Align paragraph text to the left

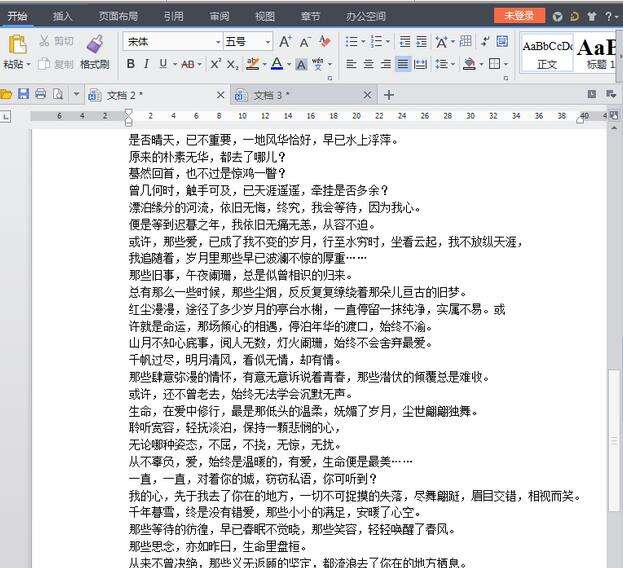(x=351, y=64)
